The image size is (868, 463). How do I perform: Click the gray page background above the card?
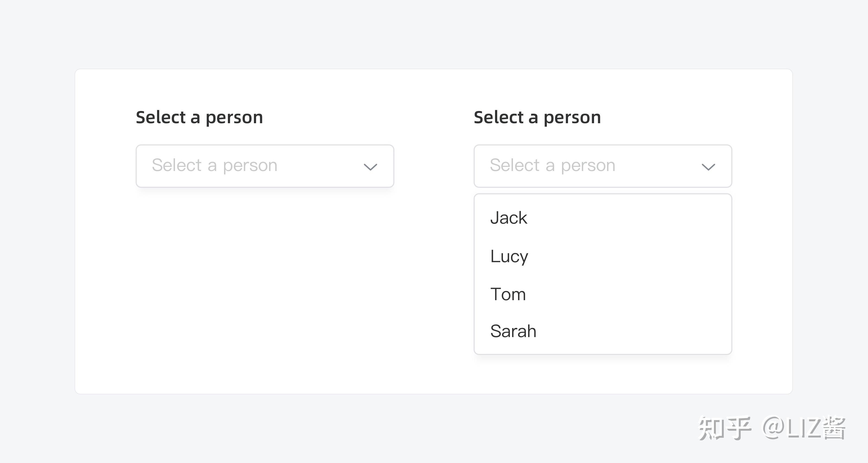tap(434, 34)
